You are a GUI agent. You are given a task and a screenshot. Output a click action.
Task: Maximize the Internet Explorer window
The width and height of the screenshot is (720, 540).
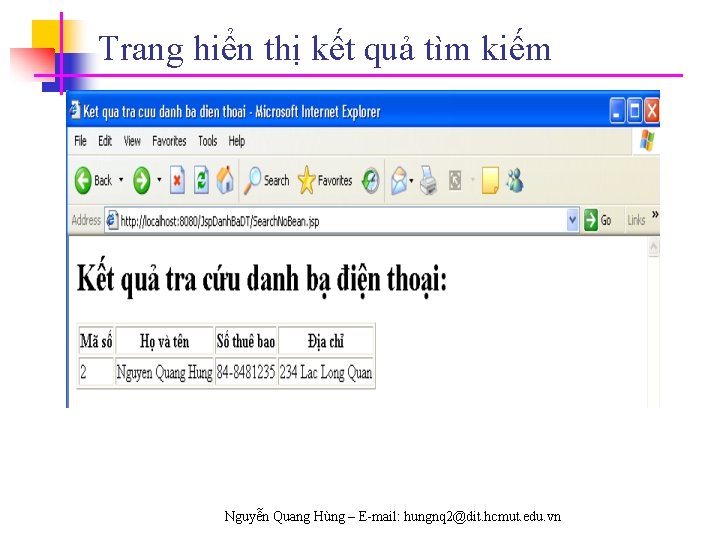(635, 111)
